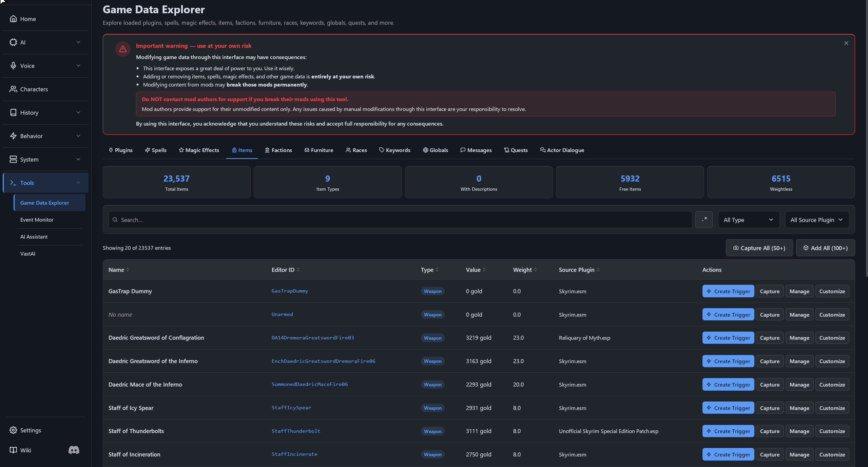Create Trigger for Staff of Thunderbolts
The width and height of the screenshot is (868, 467).
728,431
